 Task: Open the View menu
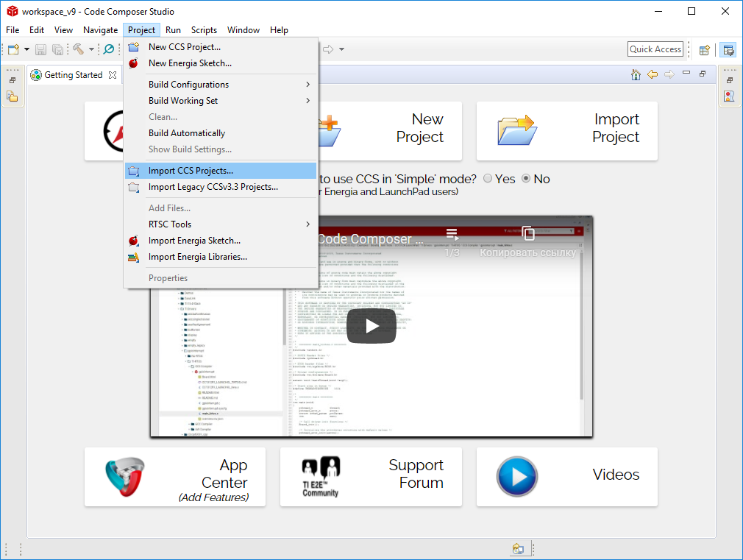tap(63, 30)
